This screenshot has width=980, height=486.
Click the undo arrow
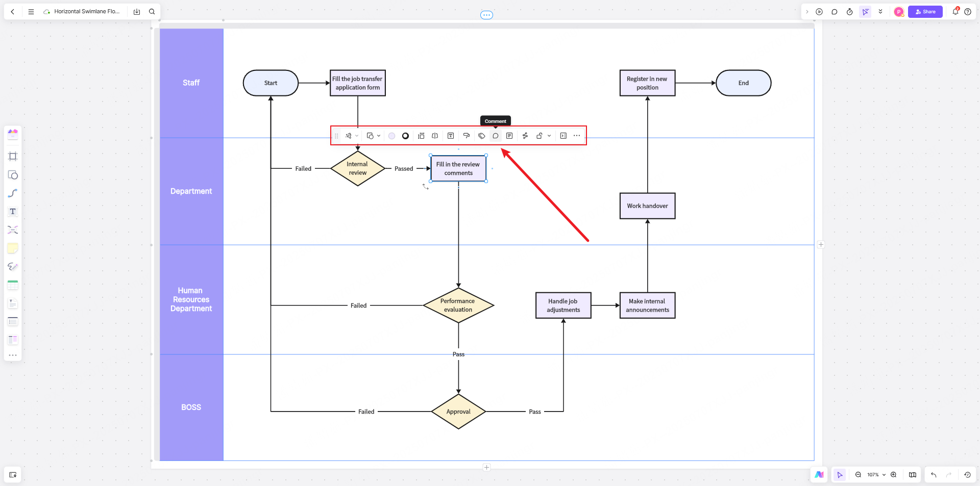[934, 474]
